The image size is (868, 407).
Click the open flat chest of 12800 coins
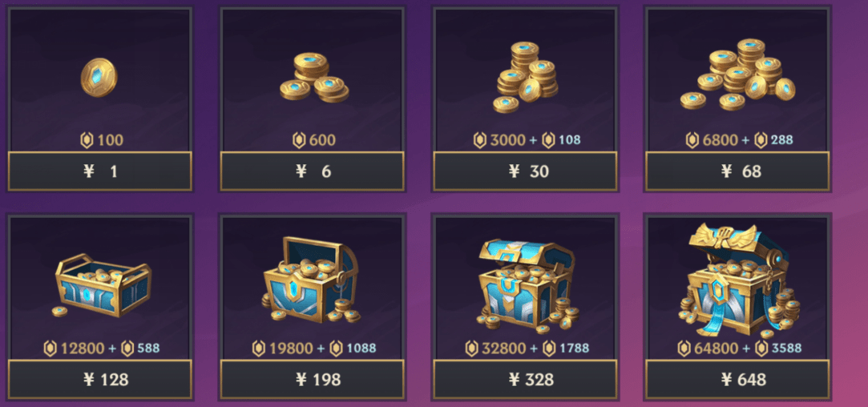(x=101, y=285)
